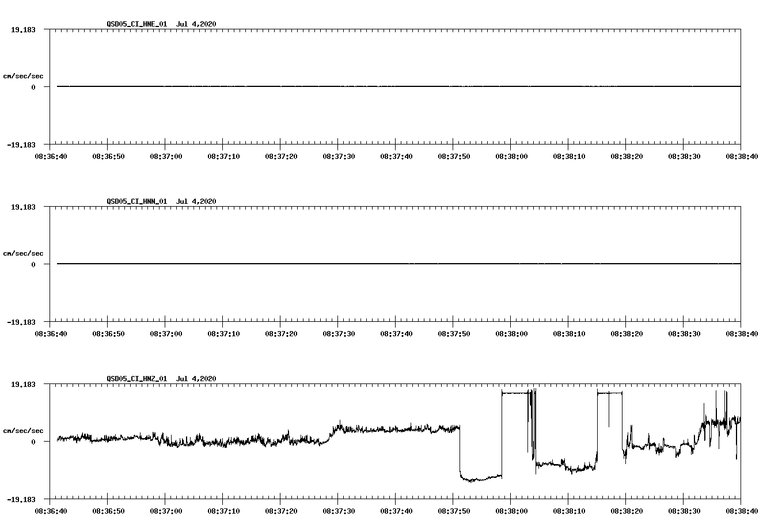Click time label 08:36:40 under HNE plot
Viewport: 782px width, 532px height.
pyautogui.click(x=51, y=157)
